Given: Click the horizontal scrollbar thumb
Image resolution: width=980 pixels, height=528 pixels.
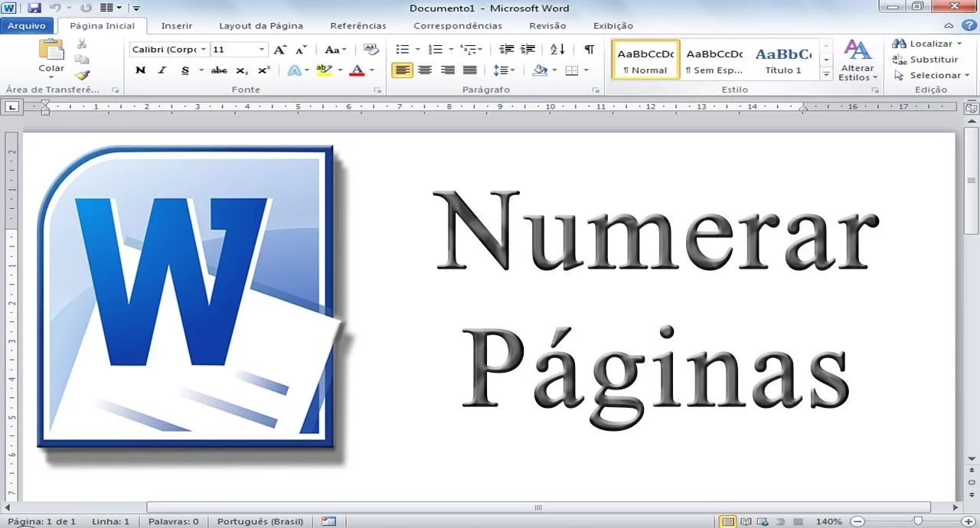Looking at the screenshot, I should coord(538,507).
